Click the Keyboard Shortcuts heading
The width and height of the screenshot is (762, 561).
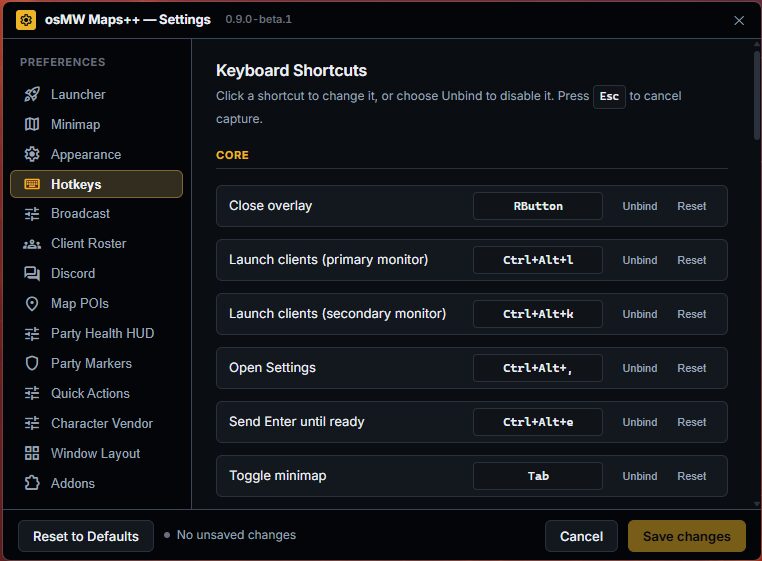click(292, 70)
